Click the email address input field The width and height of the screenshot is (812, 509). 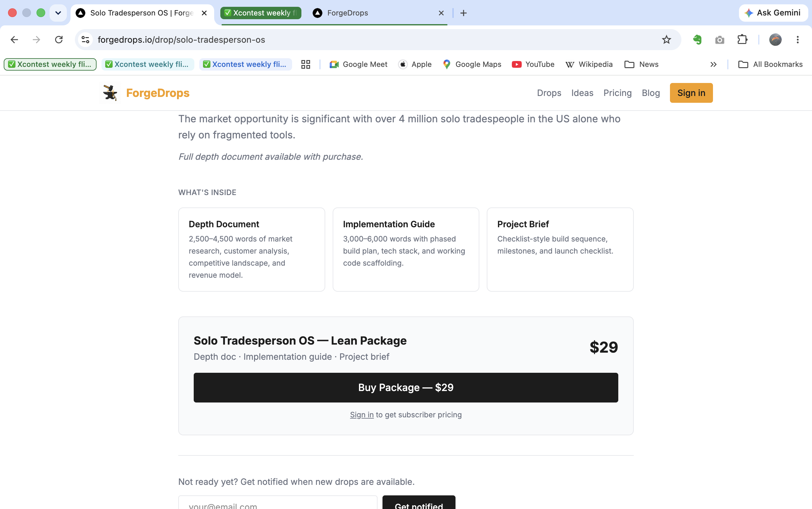point(278,502)
